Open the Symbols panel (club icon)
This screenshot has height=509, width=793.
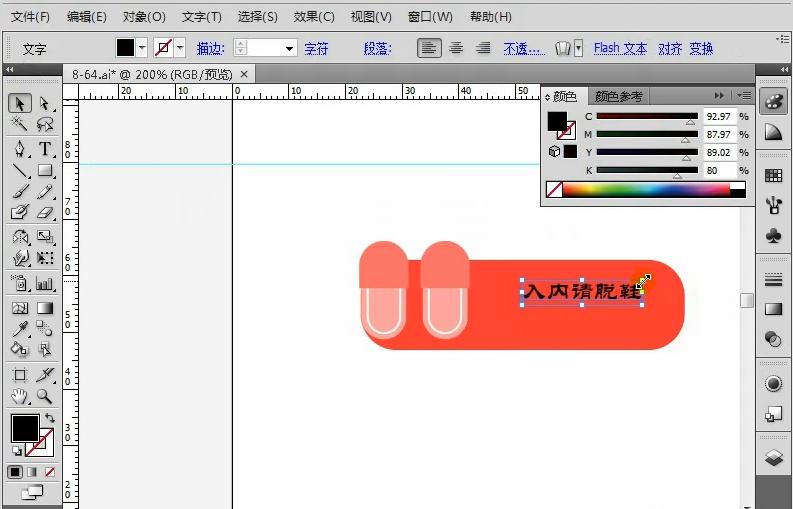[x=773, y=235]
